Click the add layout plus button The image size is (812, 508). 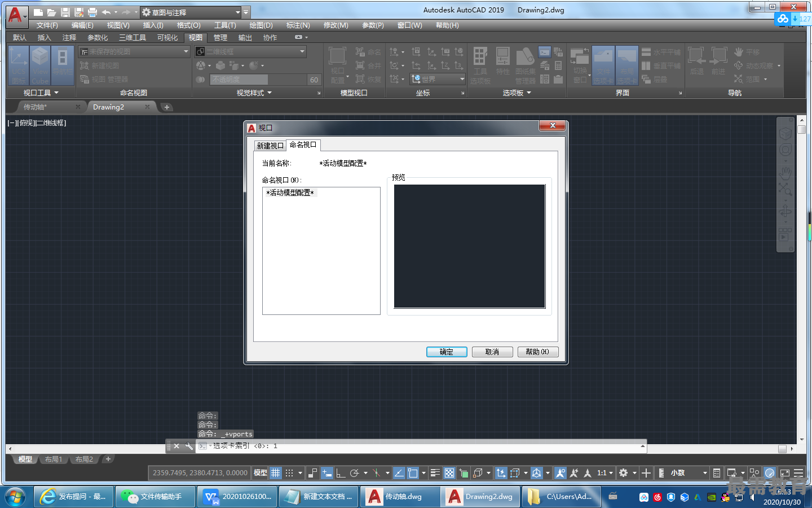108,459
